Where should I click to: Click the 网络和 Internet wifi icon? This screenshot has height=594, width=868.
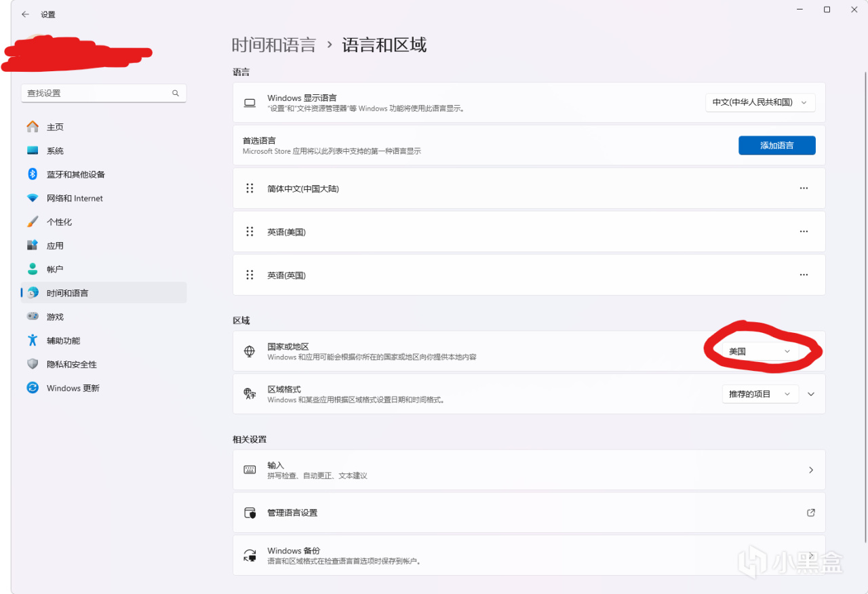(x=33, y=198)
